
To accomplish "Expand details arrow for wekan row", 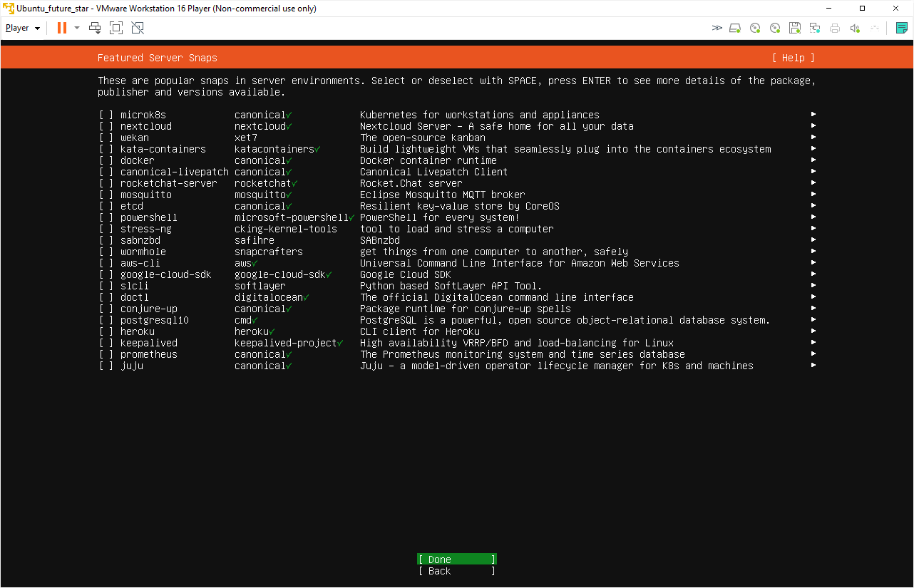I will click(813, 138).
